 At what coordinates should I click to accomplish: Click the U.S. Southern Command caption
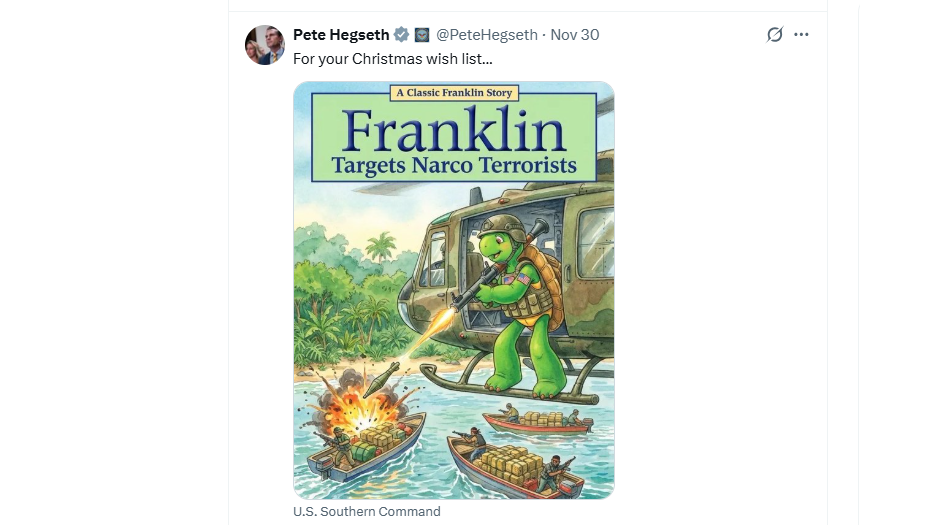366,512
